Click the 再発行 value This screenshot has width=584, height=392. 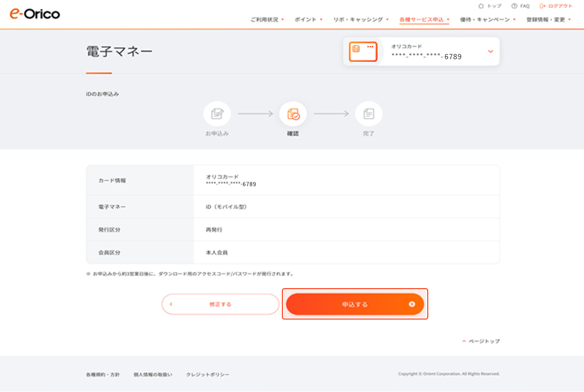click(x=214, y=230)
